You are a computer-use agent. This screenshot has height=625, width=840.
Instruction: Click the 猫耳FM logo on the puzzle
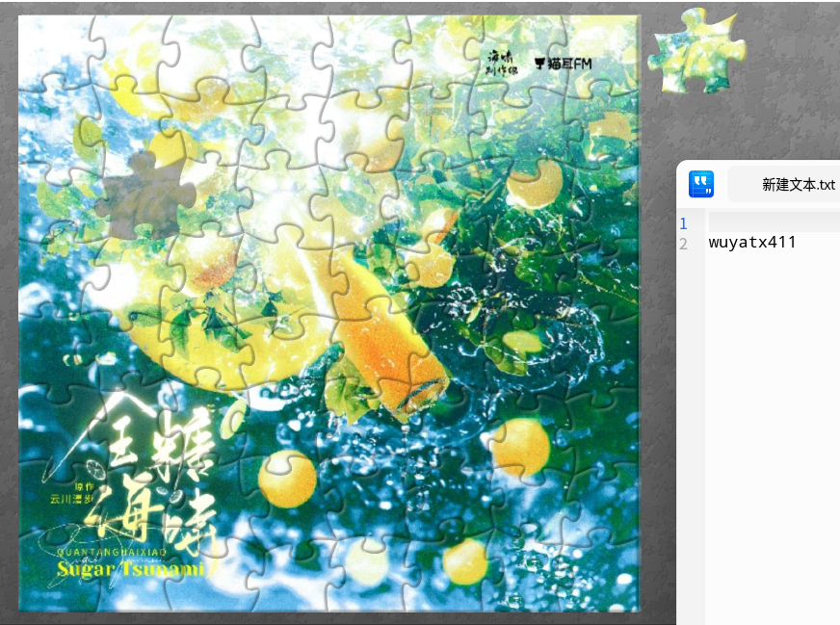[x=564, y=64]
